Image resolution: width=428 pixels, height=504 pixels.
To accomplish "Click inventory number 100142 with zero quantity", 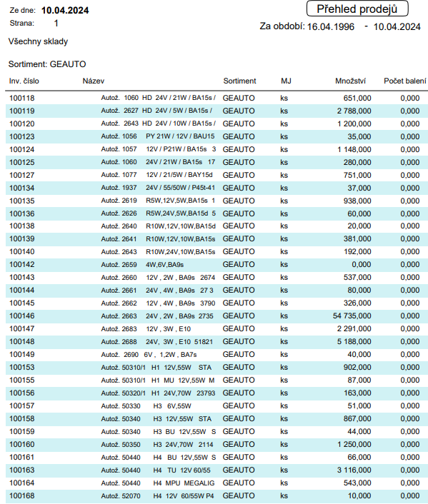I will (x=22, y=265).
